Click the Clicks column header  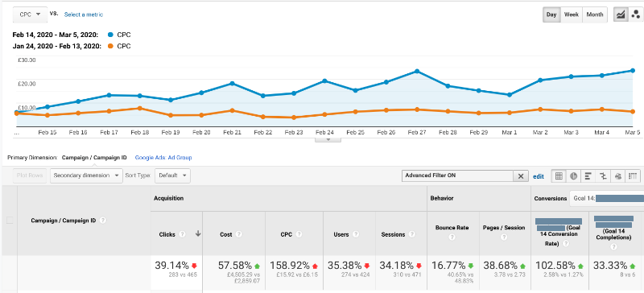167,234
